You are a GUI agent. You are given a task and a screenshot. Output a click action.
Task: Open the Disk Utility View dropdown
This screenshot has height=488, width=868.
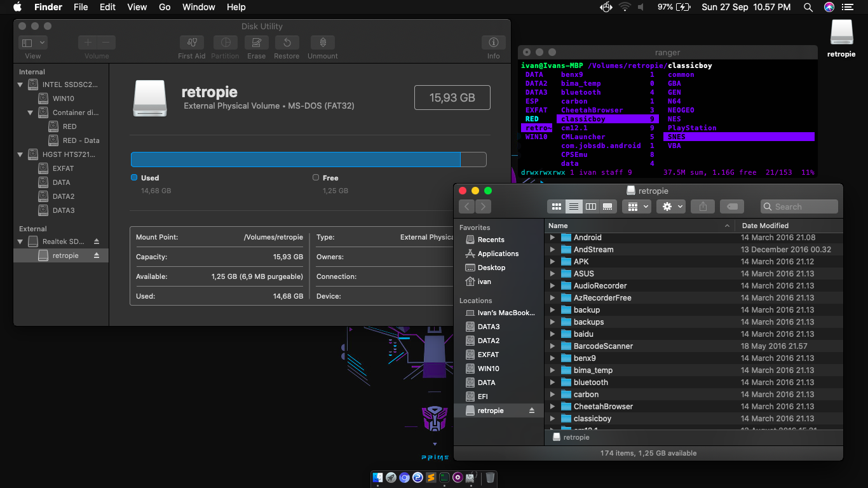33,43
